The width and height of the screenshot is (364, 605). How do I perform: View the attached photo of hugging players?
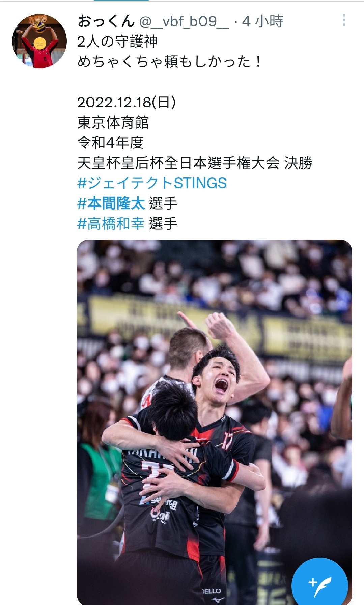pos(215,422)
